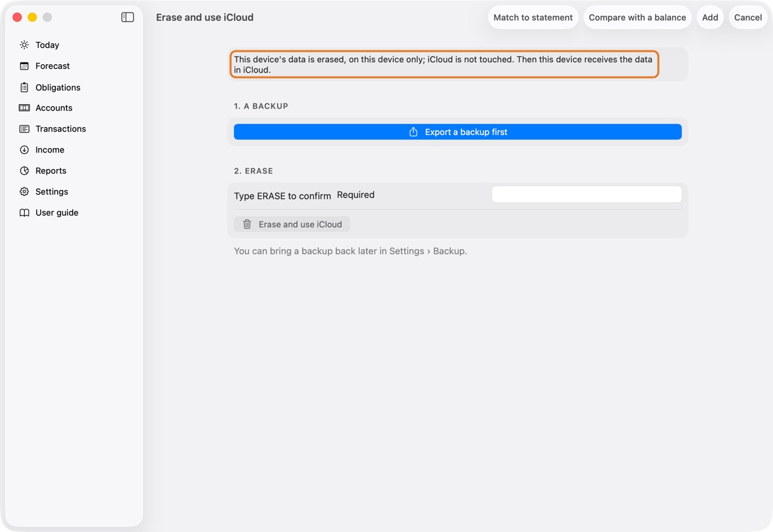The image size is (773, 532).
Task: Close the window with the red button
Action: [17, 17]
